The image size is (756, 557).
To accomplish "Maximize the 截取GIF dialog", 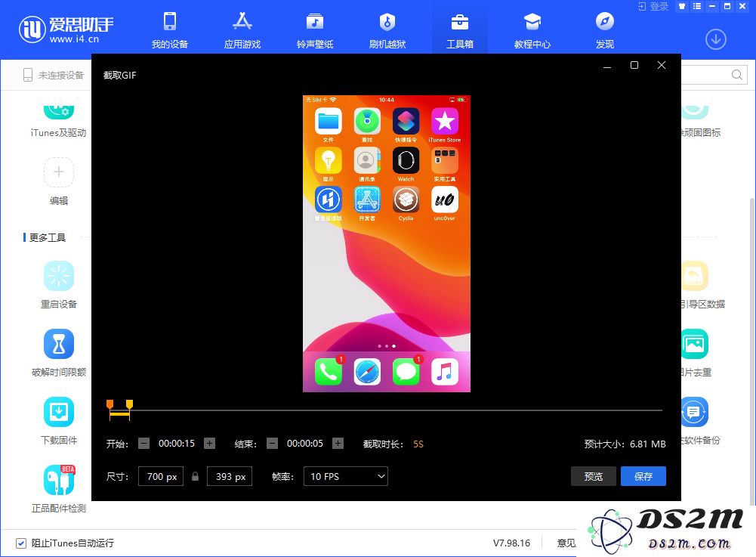I will [x=634, y=65].
